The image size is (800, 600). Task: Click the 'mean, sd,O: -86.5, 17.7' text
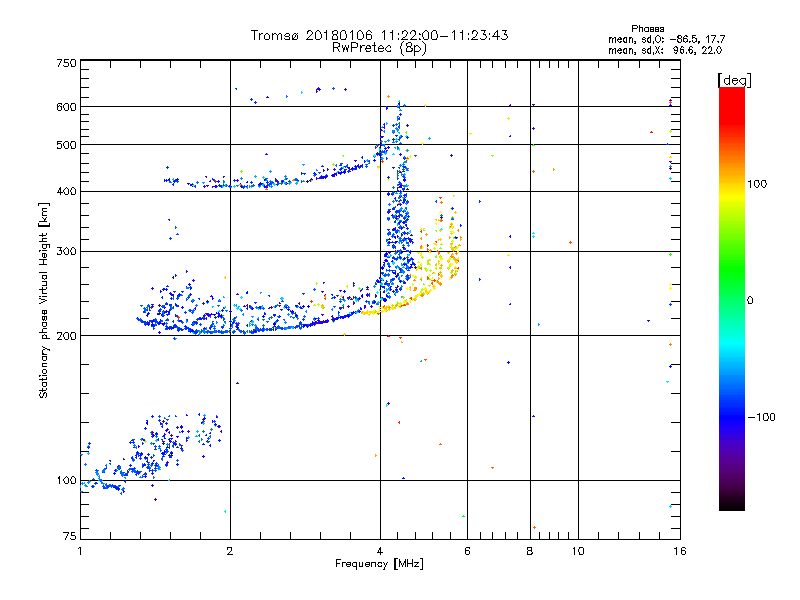666,39
